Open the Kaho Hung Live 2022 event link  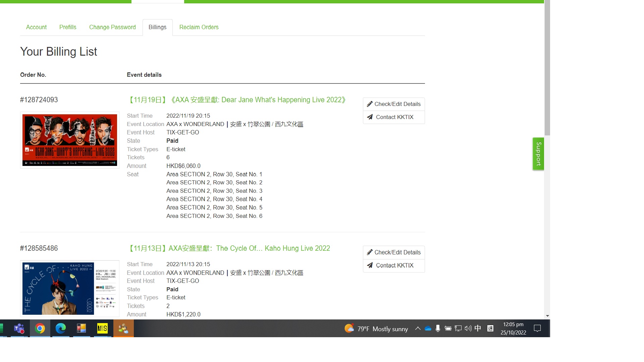[229, 248]
